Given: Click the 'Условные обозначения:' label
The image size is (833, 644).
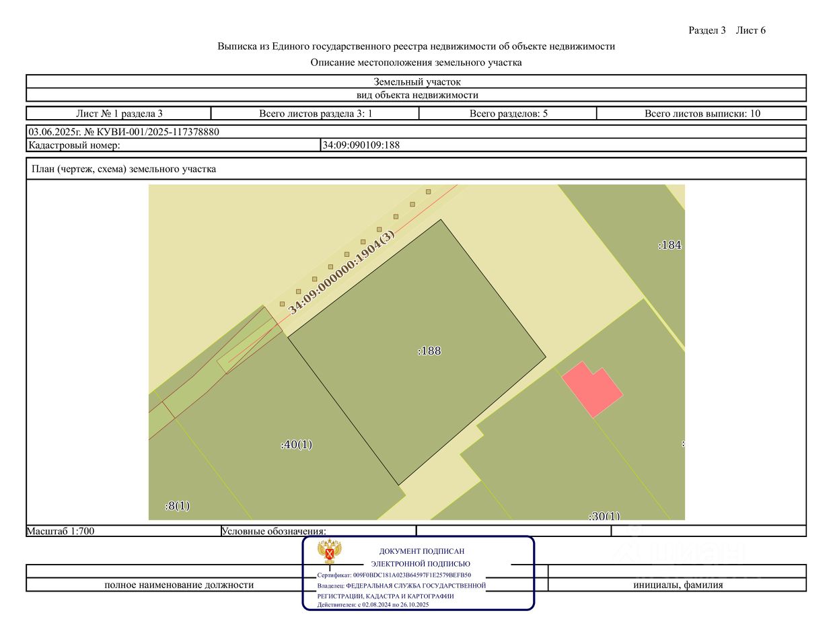Looking at the screenshot, I should (274, 531).
